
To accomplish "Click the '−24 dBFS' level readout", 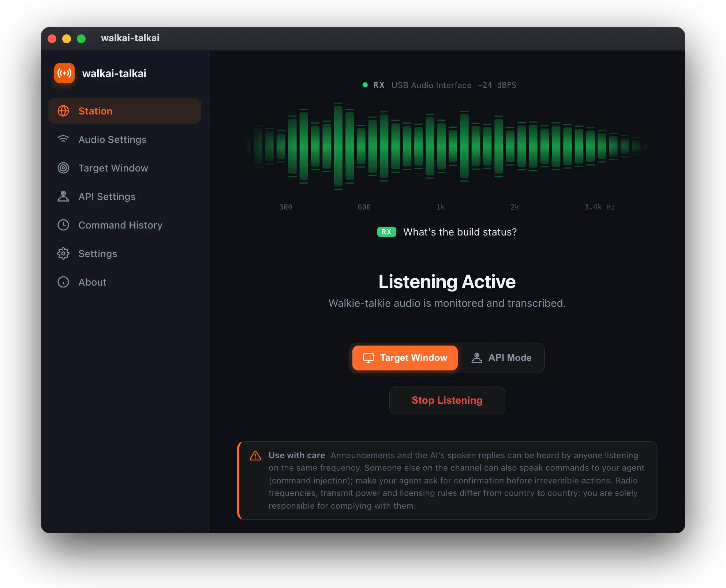I will (497, 85).
